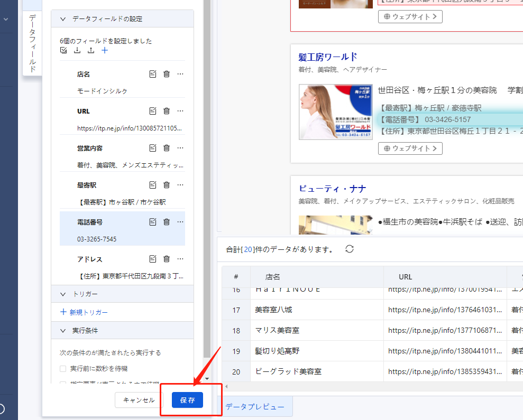Click the multi-select checkbox icon above field list

63,50
